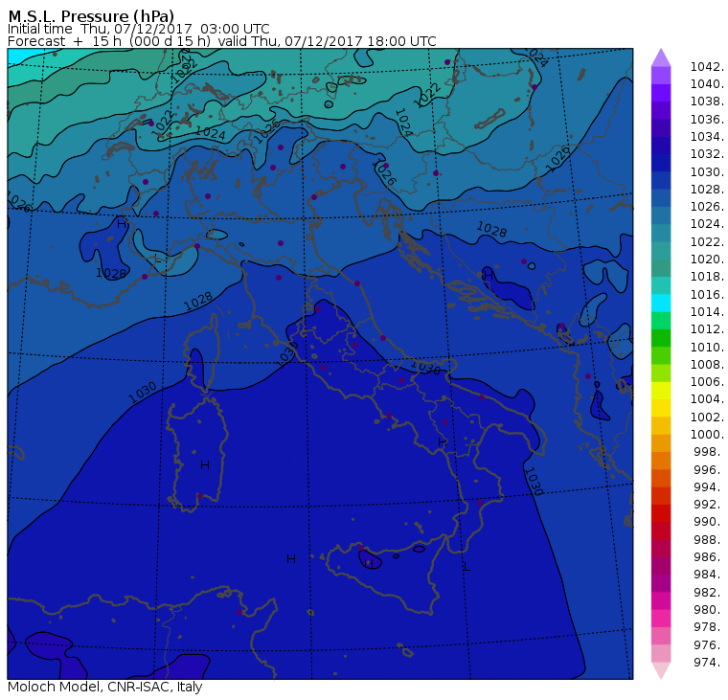Click the '1014.' legend label
This screenshot has height=700, width=728.
pos(707,311)
